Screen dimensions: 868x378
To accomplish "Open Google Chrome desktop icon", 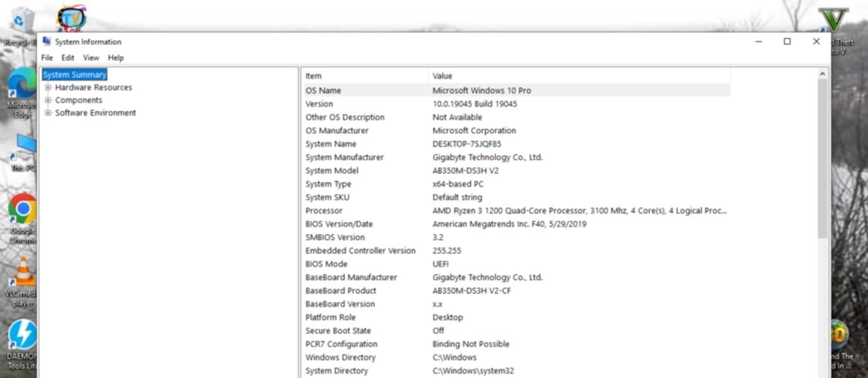I will [x=22, y=210].
